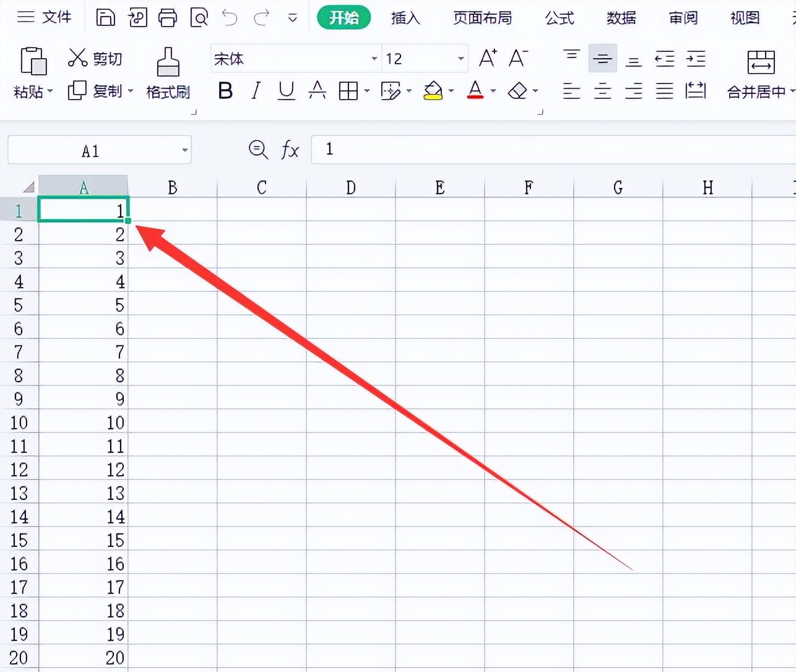This screenshot has width=796, height=672.
Task: Toggle Italic formatting
Action: tap(256, 91)
